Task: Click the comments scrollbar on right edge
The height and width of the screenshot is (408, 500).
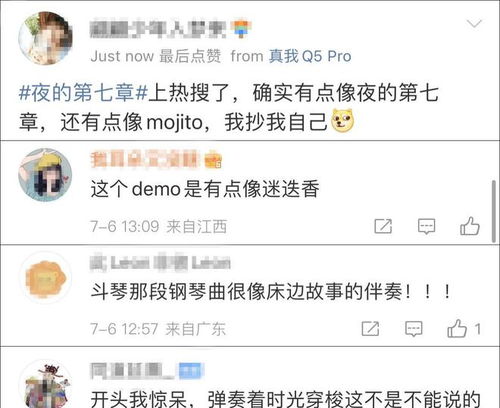Action: click(494, 211)
